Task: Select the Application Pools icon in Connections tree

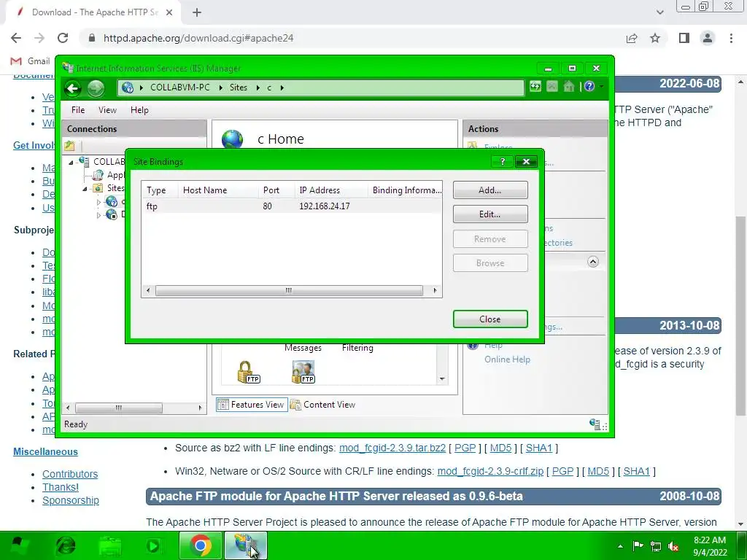Action: [98, 175]
